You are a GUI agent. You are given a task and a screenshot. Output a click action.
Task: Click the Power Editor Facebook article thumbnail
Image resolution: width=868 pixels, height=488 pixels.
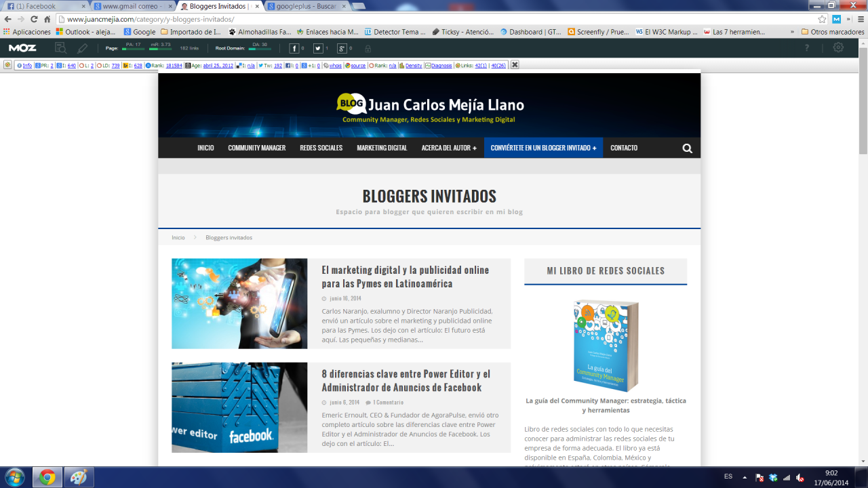[239, 407]
